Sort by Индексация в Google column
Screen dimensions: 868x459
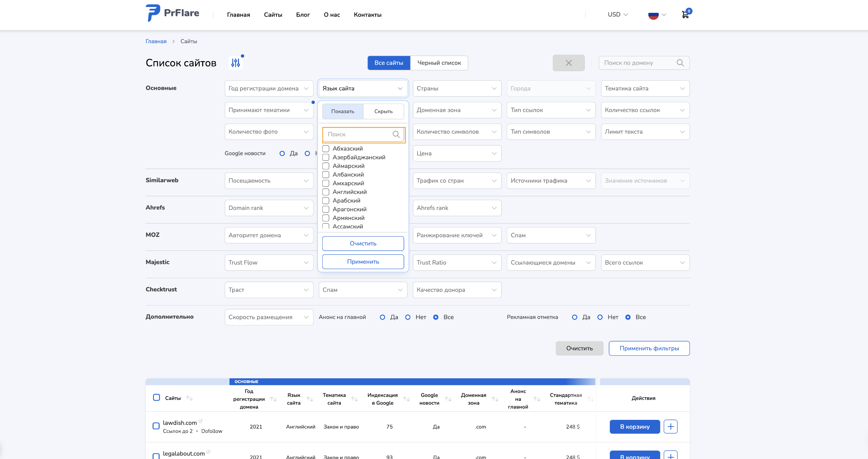tap(407, 399)
